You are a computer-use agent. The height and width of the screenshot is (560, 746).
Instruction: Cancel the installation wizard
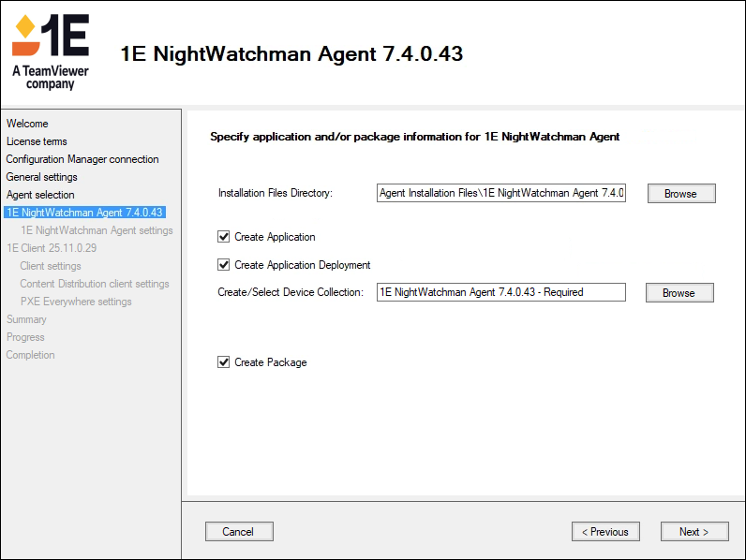238,532
